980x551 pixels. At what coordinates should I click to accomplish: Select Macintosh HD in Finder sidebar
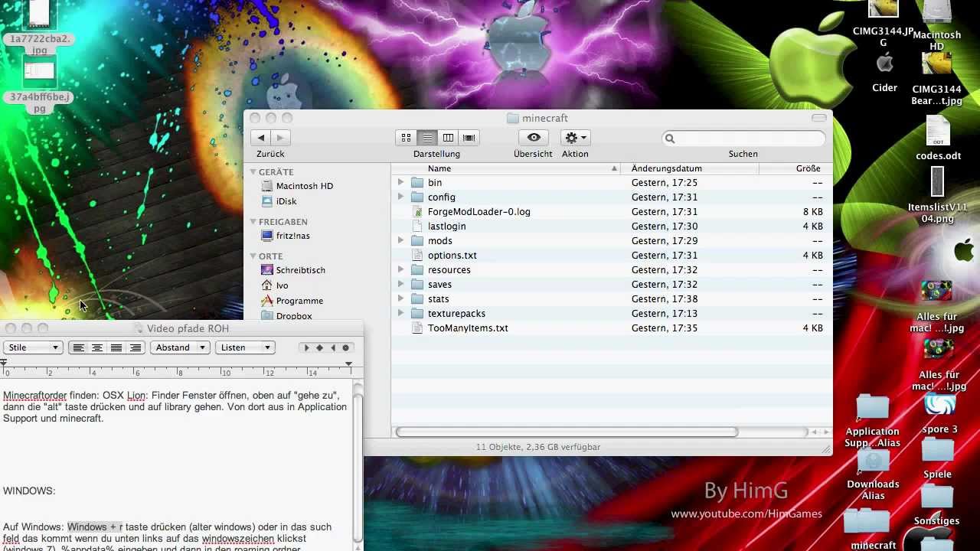(x=304, y=186)
